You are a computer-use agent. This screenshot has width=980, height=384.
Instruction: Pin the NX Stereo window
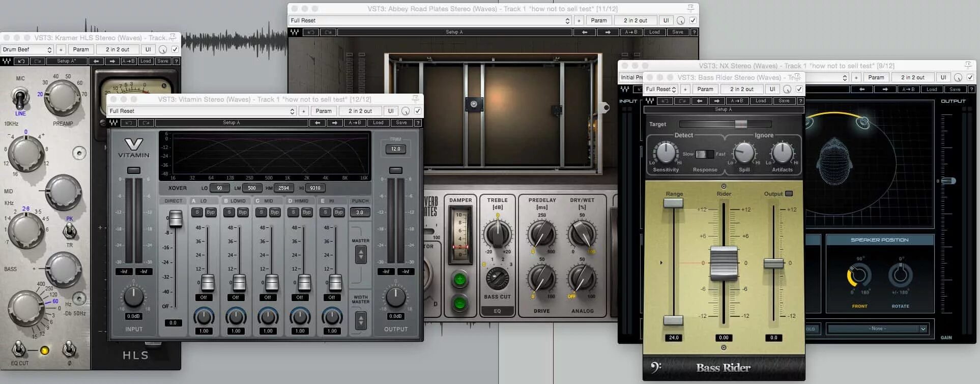click(968, 65)
